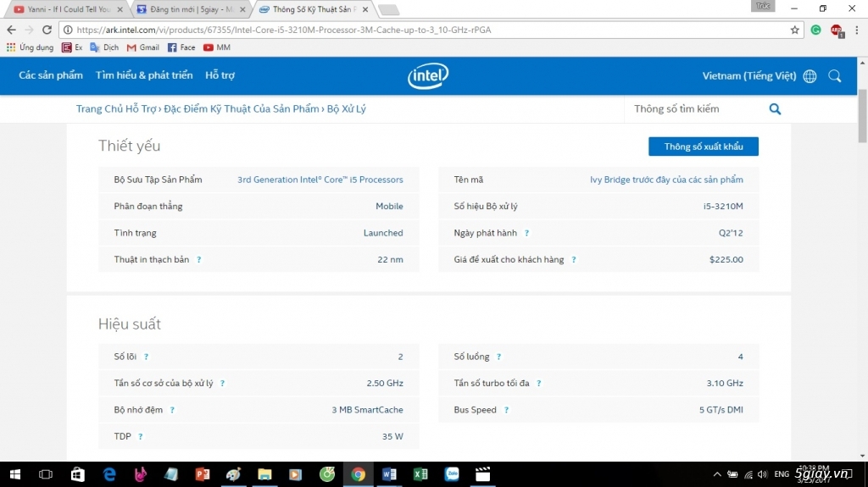
Task: Open Tìm hiểu & phát triển menu
Action: pos(144,75)
